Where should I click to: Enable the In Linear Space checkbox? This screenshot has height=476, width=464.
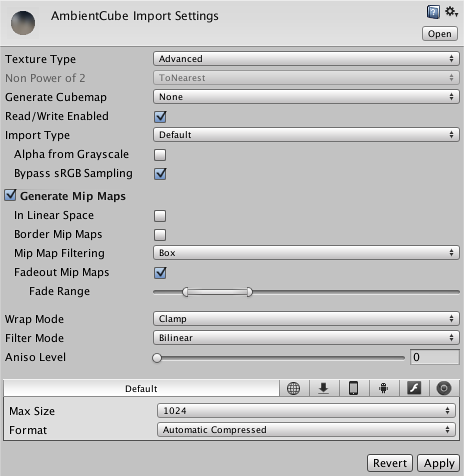160,216
